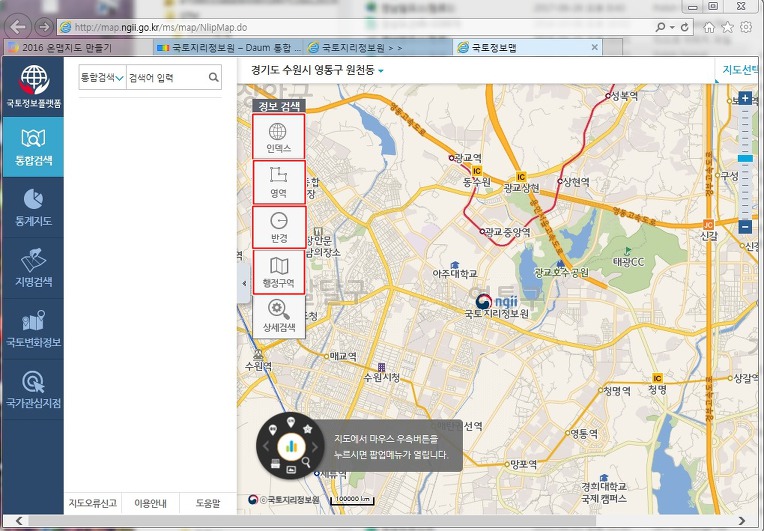The height and width of the screenshot is (531, 764).
Task: Click the left pin marker in radial menu
Action: (273, 429)
